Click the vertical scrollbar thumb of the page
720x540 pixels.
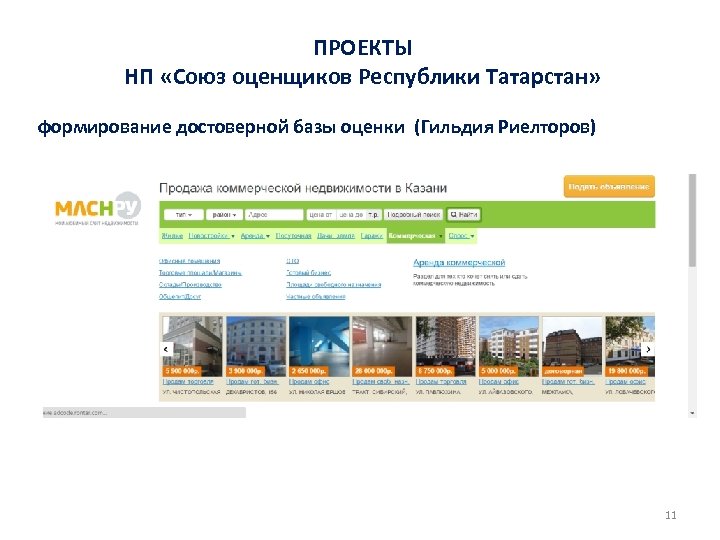[692, 220]
